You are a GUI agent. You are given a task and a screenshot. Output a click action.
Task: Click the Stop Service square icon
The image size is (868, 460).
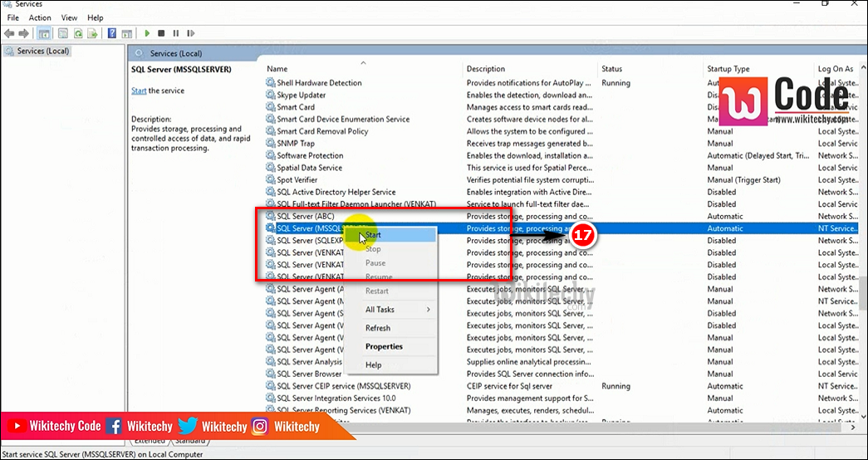point(162,34)
